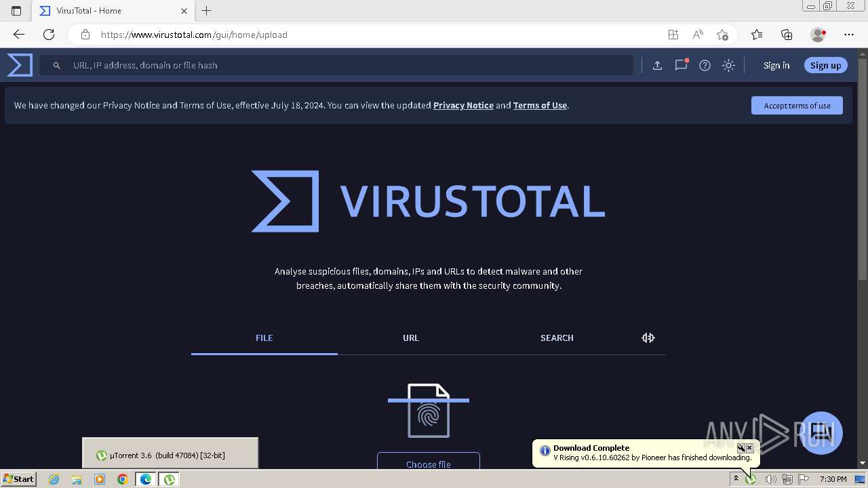Click the Sign up button
Viewport: 868px width, 488px height.
(x=825, y=65)
